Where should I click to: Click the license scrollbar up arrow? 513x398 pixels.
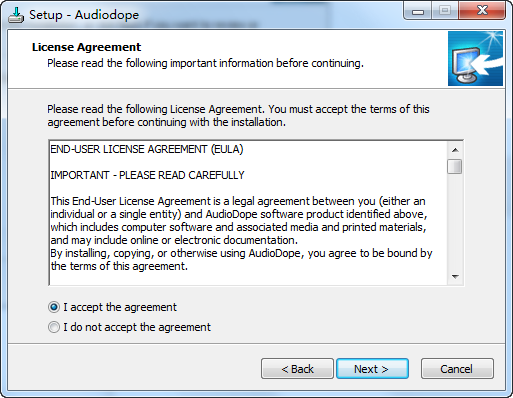click(x=455, y=150)
